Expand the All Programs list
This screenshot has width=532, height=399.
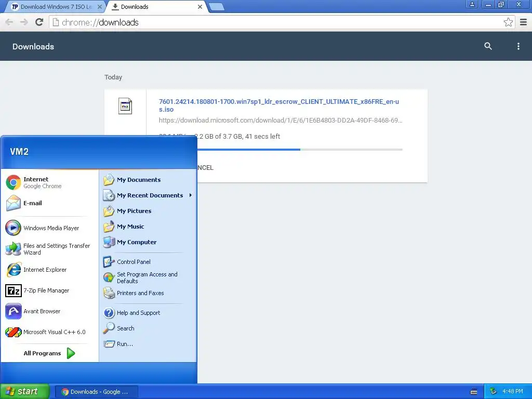point(49,353)
